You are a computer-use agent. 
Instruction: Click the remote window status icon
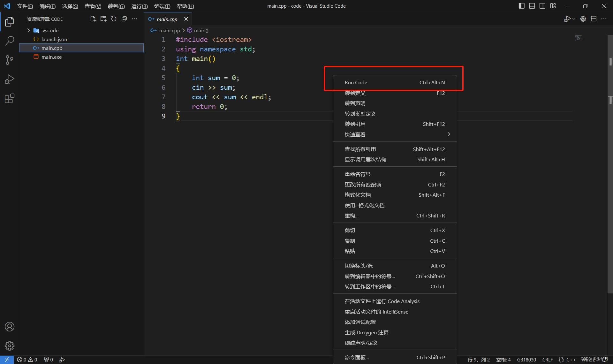[x=7, y=360]
